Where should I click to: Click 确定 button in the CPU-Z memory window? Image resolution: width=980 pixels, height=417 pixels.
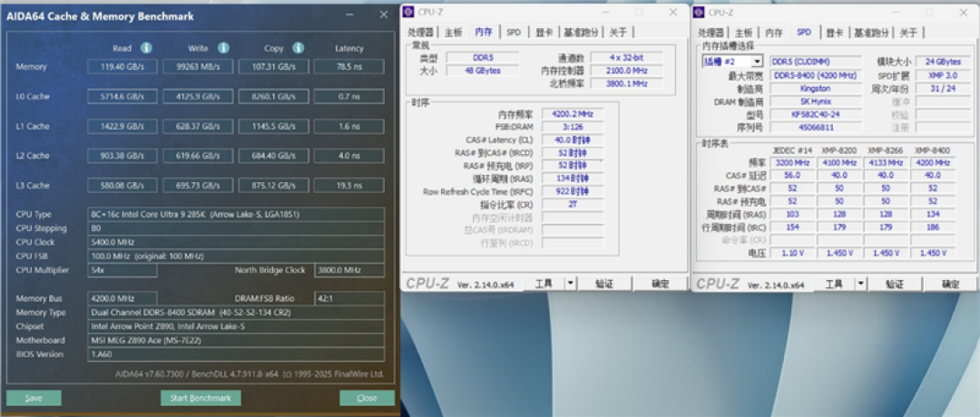[661, 284]
